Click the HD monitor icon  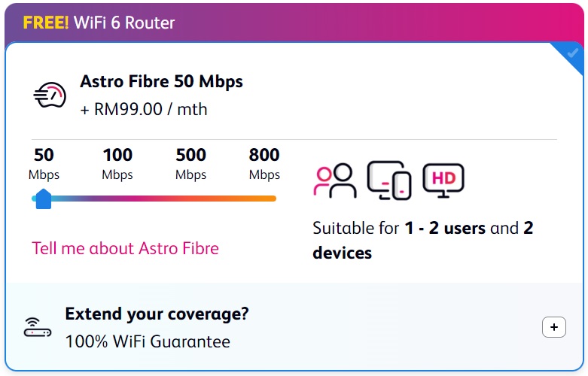click(443, 180)
